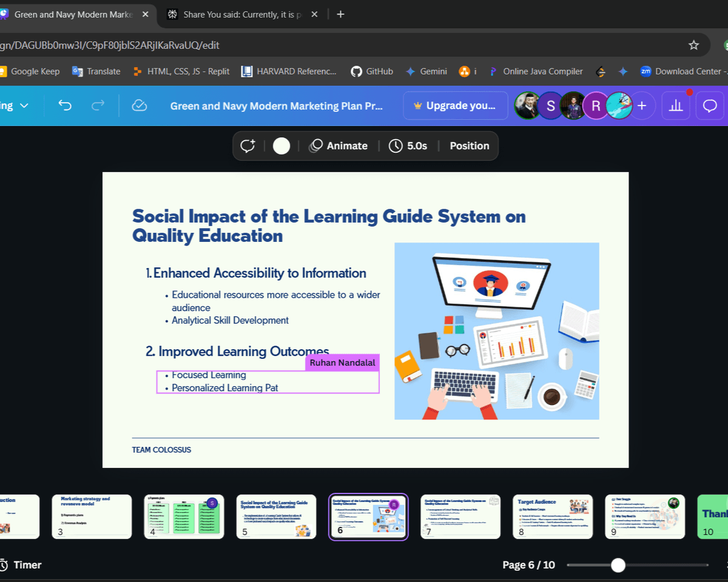Click the Animate button
The height and width of the screenshot is (582, 728).
click(x=338, y=146)
